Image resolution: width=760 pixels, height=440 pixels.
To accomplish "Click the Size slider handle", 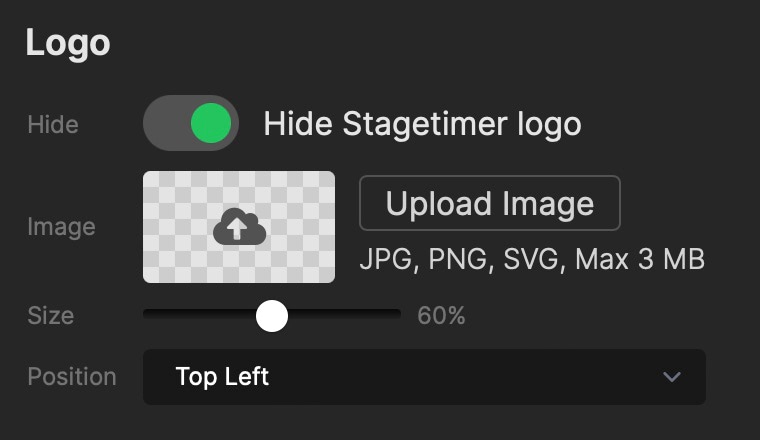I will pyautogui.click(x=271, y=316).
